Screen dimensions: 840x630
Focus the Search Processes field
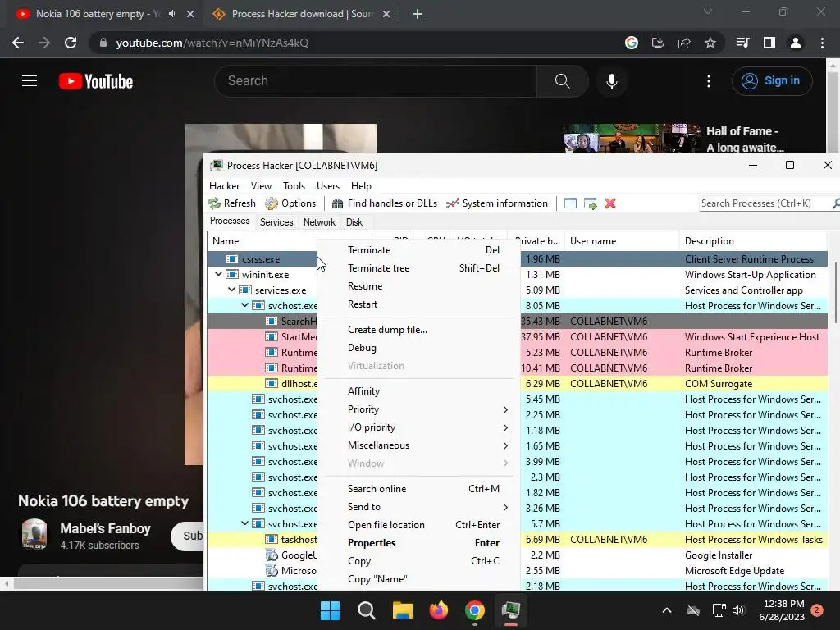765,203
